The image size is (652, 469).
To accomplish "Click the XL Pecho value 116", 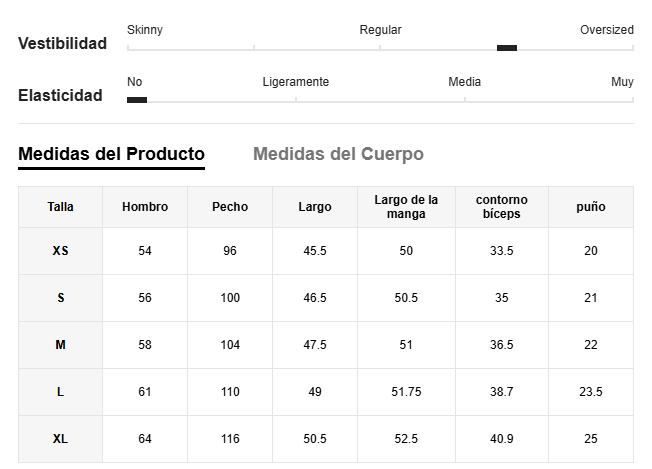I will 230,439.
